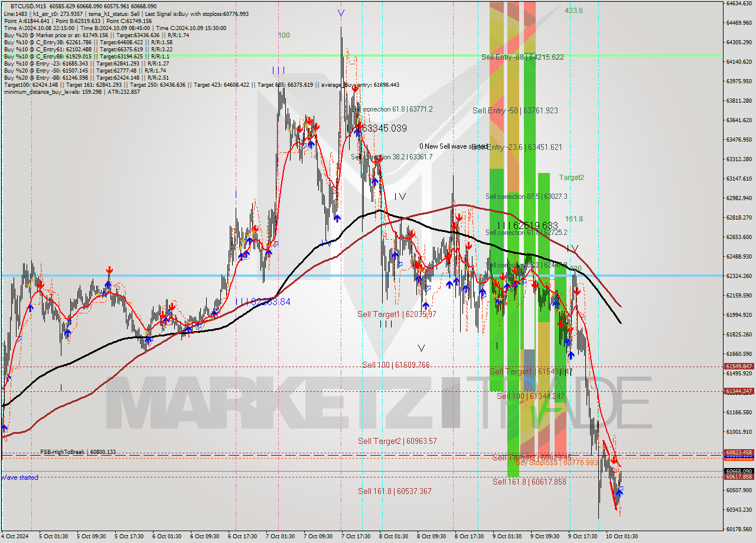Click 'FSB-HighToBreak | 60800.133' label
Screen dimensions: 756x543
pyautogui.click(x=78, y=452)
